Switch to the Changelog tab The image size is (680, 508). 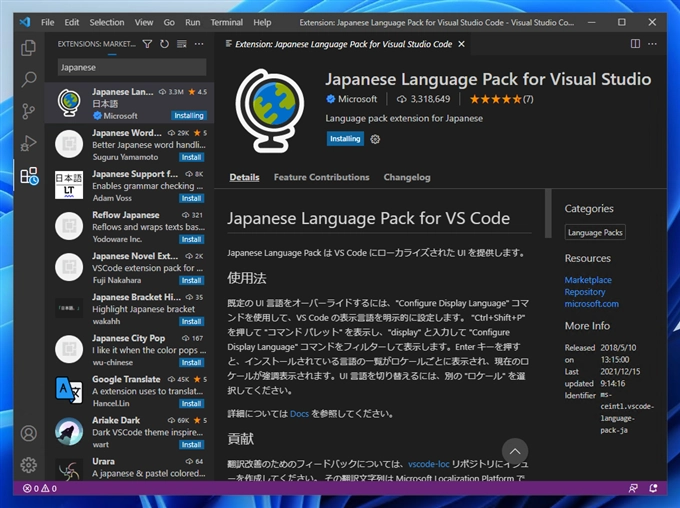(x=407, y=177)
